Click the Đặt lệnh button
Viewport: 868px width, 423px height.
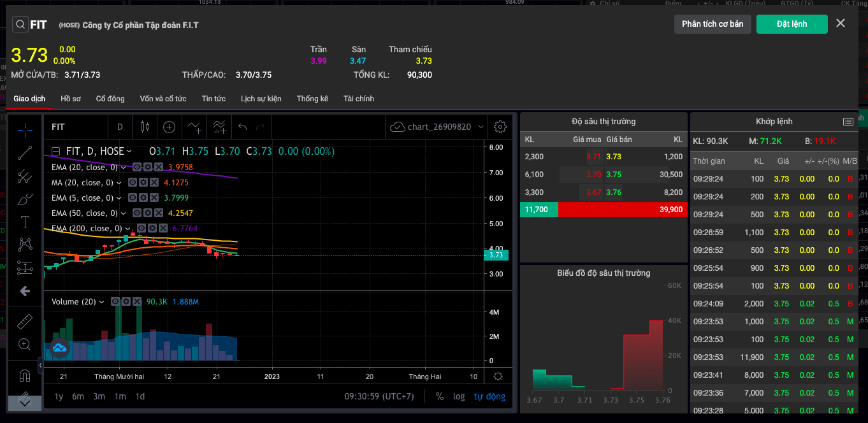[x=792, y=24]
